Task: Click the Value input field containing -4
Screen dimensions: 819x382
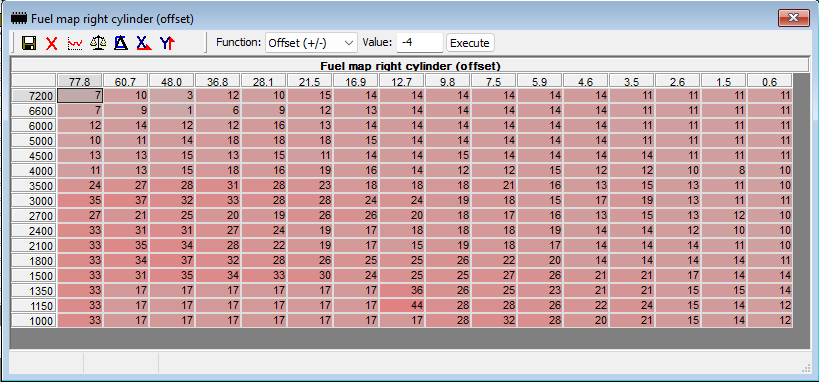Action: pos(420,43)
